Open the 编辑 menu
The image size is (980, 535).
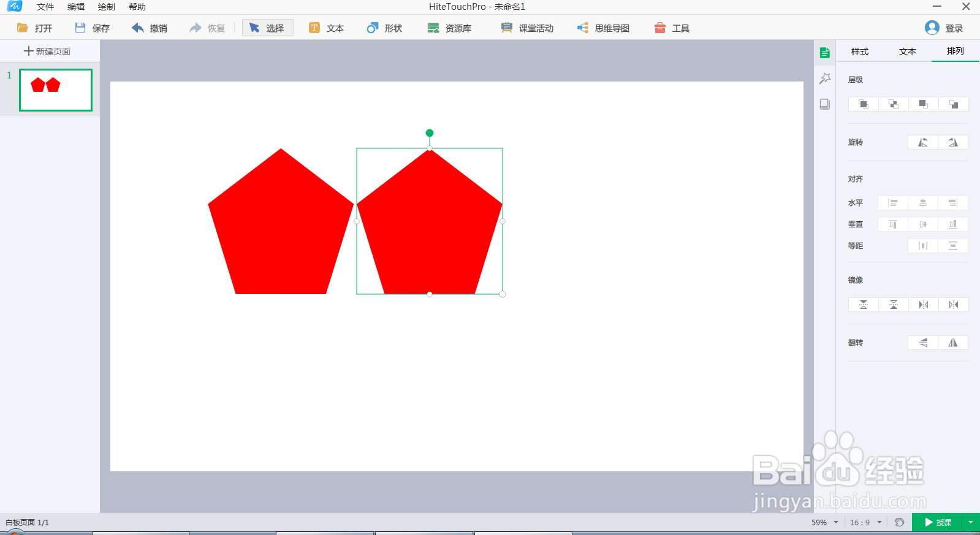tap(76, 7)
